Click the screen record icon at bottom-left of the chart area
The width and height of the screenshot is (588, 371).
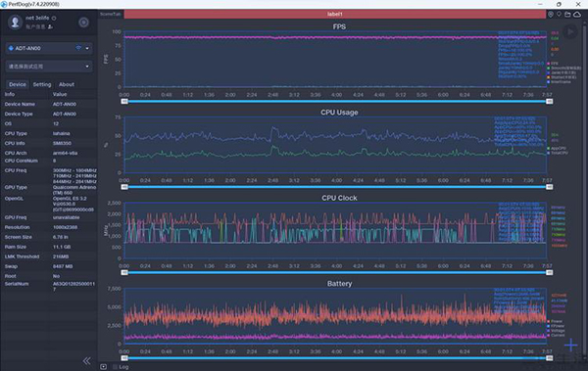coord(104,367)
